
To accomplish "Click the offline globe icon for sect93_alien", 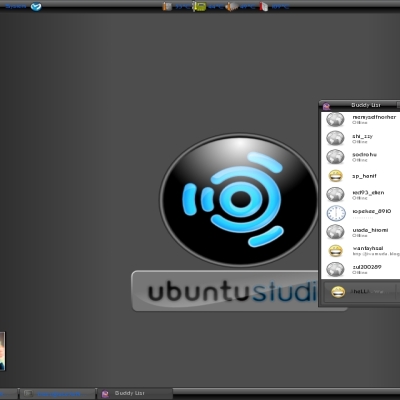I will [x=335, y=194].
